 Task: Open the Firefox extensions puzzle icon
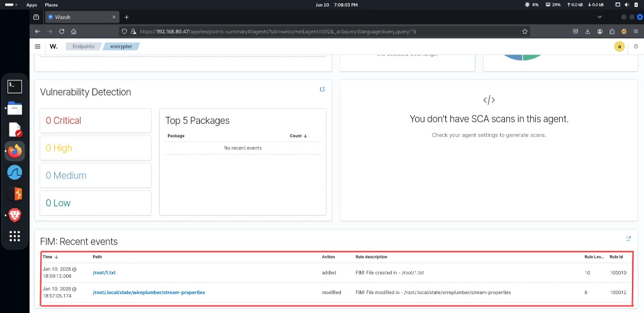pyautogui.click(x=612, y=31)
